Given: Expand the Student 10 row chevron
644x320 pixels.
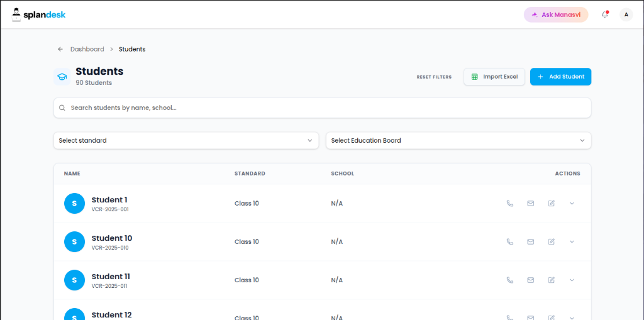Looking at the screenshot, I should pyautogui.click(x=572, y=241).
